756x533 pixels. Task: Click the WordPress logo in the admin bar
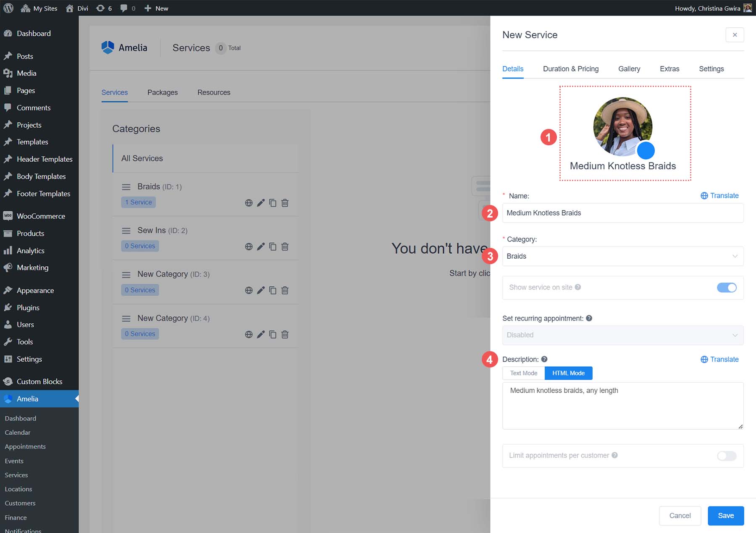[8, 8]
